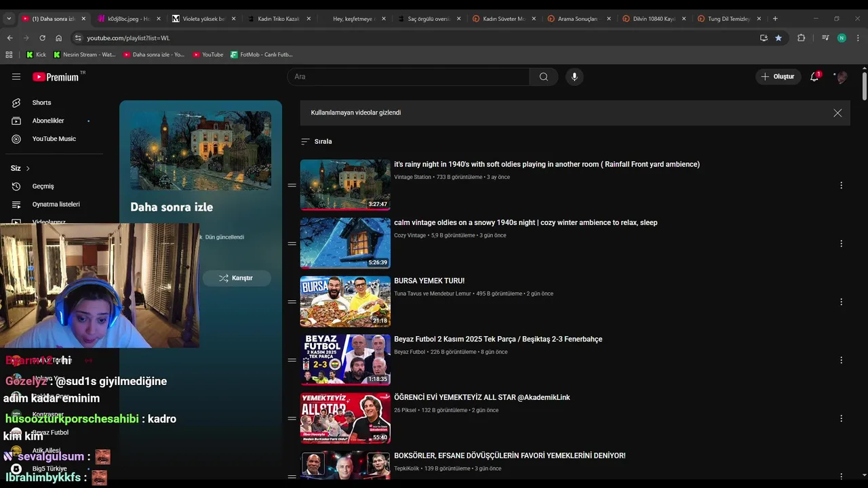The height and width of the screenshot is (488, 868).
Task: Open Geçmiş history in sidebar
Action: point(43,186)
